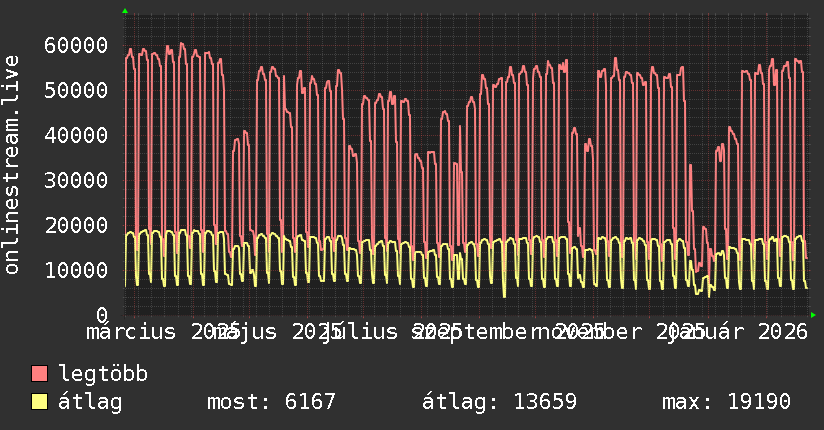Click the red legtöbb legend swatch
The image size is (824, 430).
[39, 374]
